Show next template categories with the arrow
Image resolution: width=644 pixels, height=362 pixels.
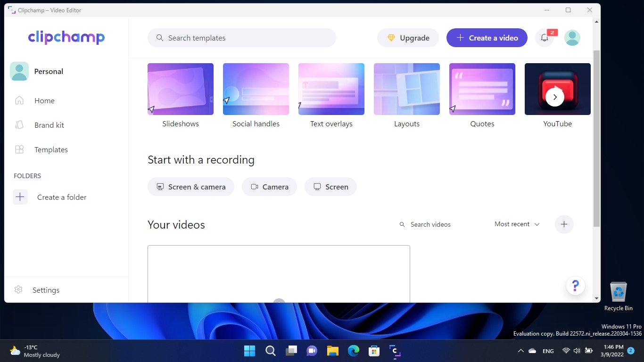(x=555, y=97)
